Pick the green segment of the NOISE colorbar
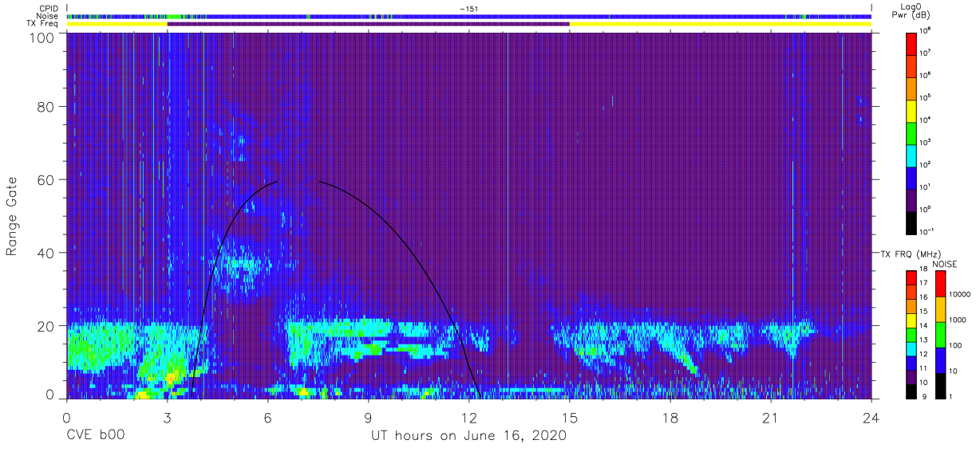Screen dimensions: 980x452 coord(940,335)
